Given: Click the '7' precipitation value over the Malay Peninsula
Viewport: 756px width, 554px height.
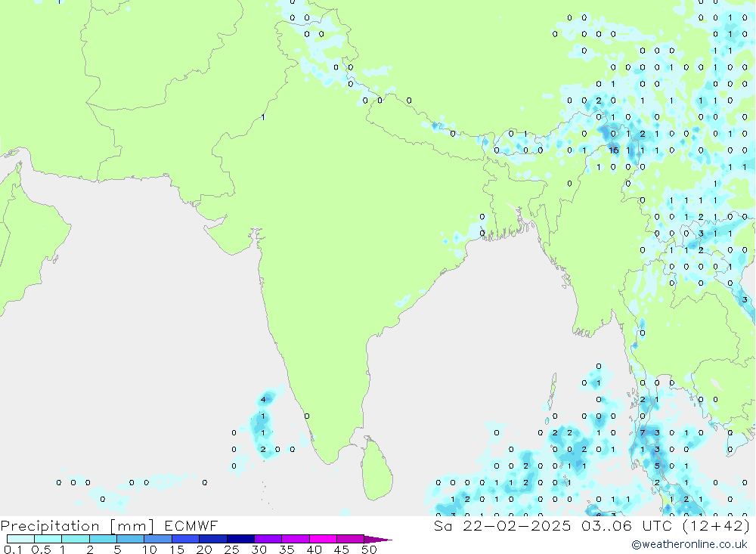Looking at the screenshot, I should click(642, 432).
